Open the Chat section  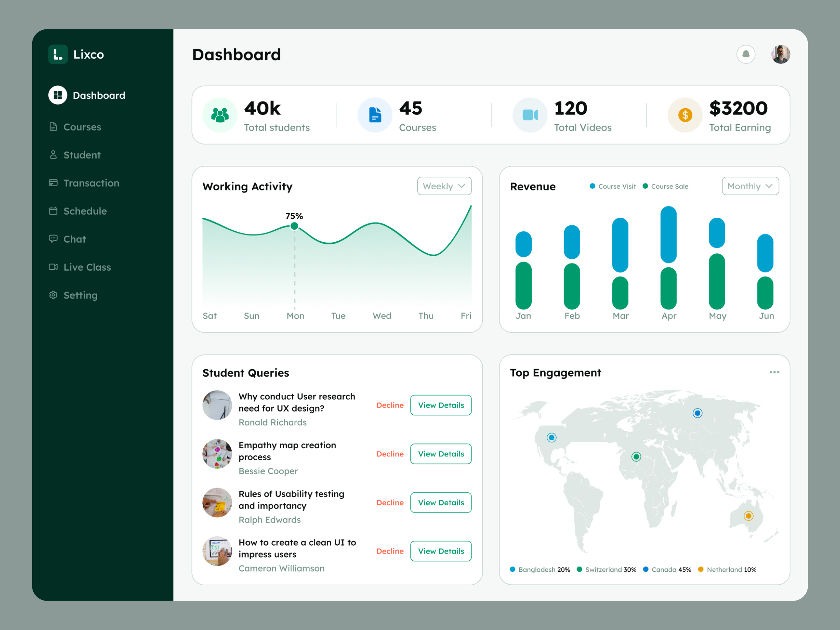click(75, 239)
